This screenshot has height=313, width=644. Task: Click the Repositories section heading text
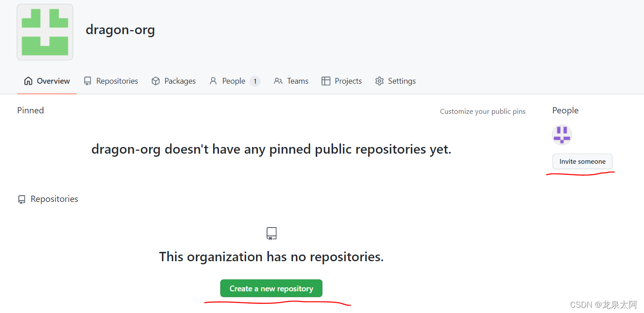coord(54,199)
